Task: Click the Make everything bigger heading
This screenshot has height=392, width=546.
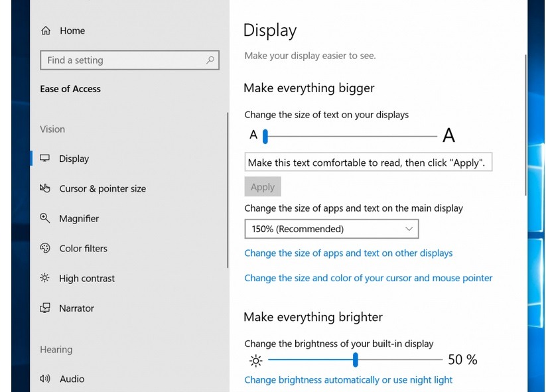Action: [x=309, y=88]
